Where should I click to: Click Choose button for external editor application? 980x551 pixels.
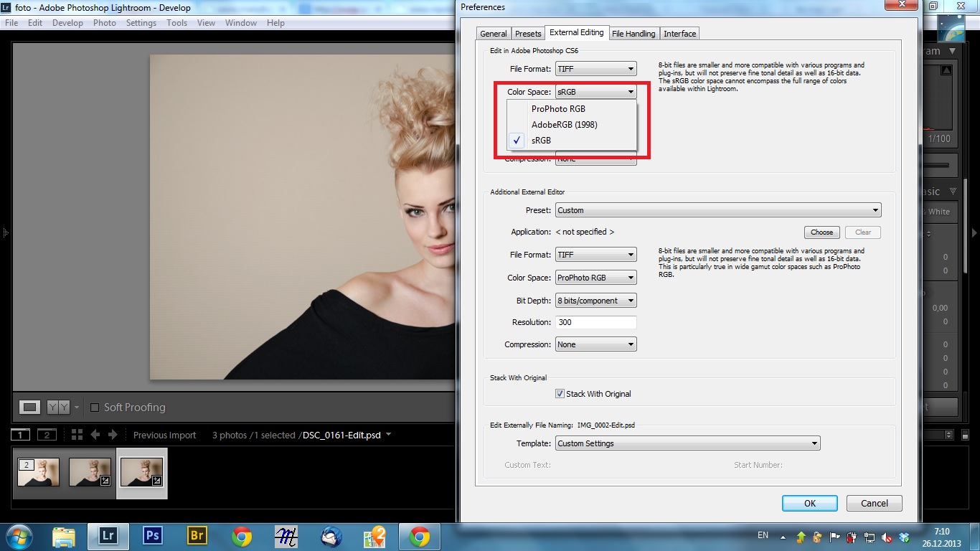(x=821, y=232)
